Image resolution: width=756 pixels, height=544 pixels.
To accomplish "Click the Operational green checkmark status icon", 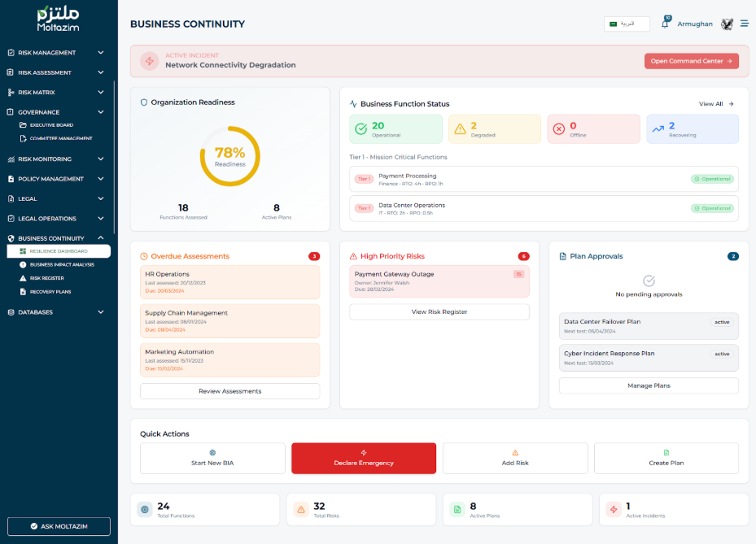I will (361, 128).
